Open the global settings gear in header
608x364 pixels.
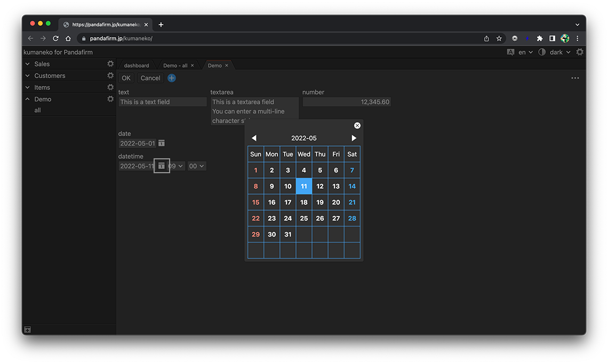[x=580, y=52]
